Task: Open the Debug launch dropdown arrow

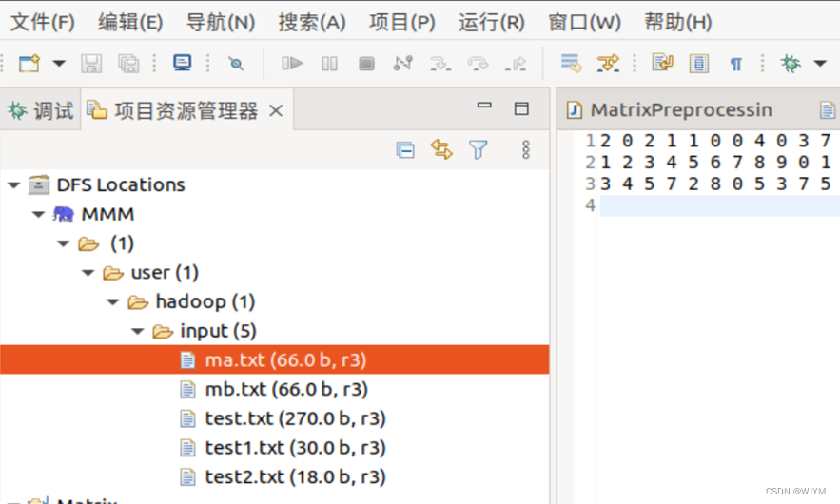Action: tap(820, 63)
